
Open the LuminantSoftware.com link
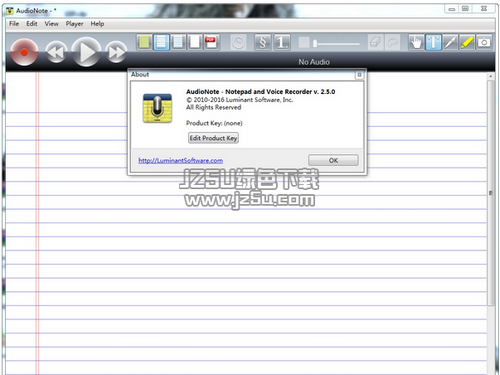181,161
